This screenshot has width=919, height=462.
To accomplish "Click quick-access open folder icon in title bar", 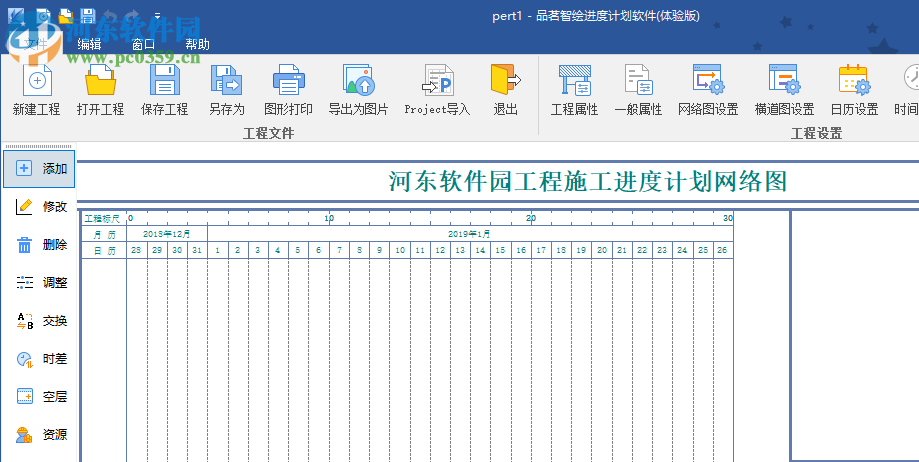I will coord(66,16).
